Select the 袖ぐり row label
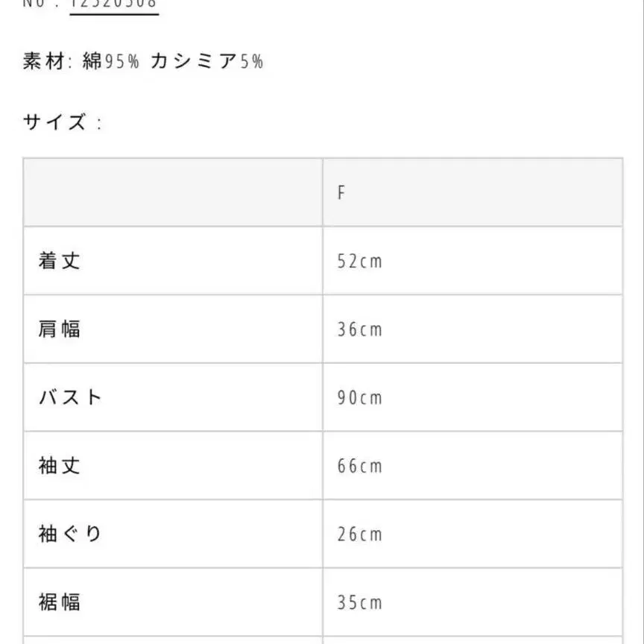The width and height of the screenshot is (644, 644). click(70, 534)
